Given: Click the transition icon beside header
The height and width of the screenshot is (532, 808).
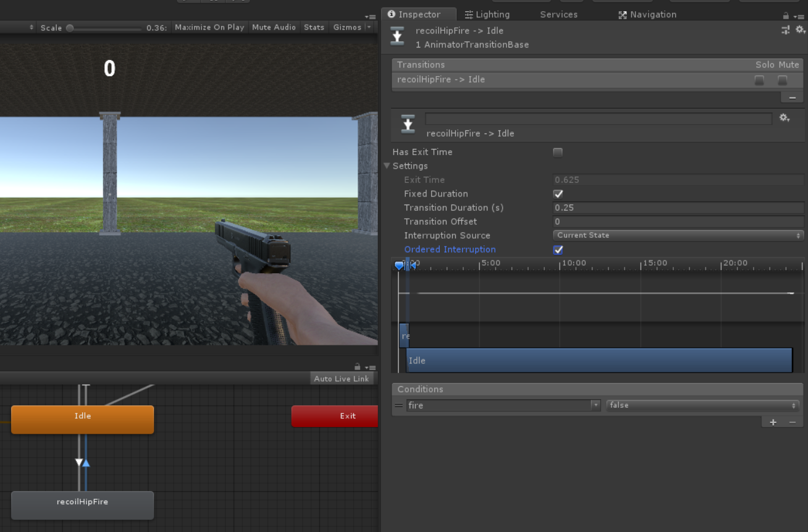Looking at the screenshot, I should [x=397, y=36].
